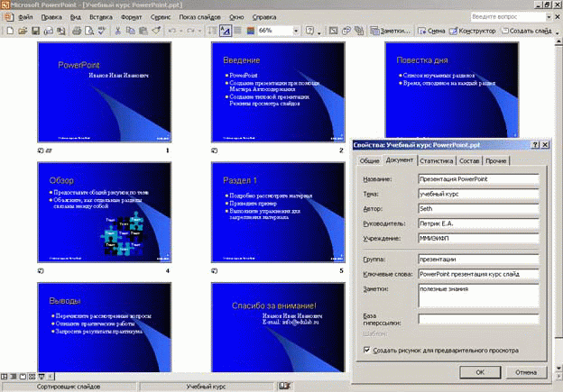The width and height of the screenshot is (563, 392).
Task: Click the context Help '?' button in properties dialog
Action: click(x=535, y=145)
